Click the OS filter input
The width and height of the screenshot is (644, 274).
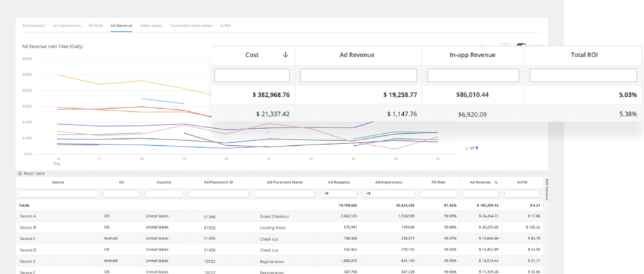click(121, 194)
